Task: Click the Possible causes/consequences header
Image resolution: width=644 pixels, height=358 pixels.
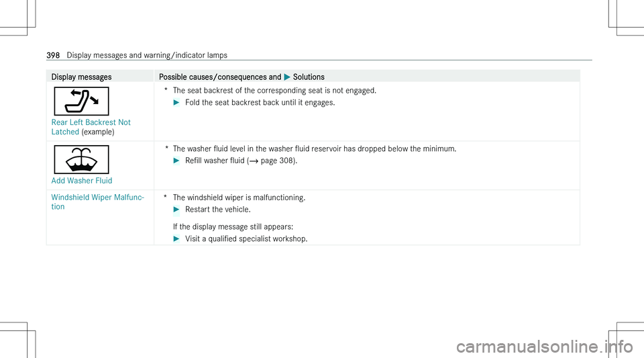Action: pyautogui.click(x=220, y=77)
